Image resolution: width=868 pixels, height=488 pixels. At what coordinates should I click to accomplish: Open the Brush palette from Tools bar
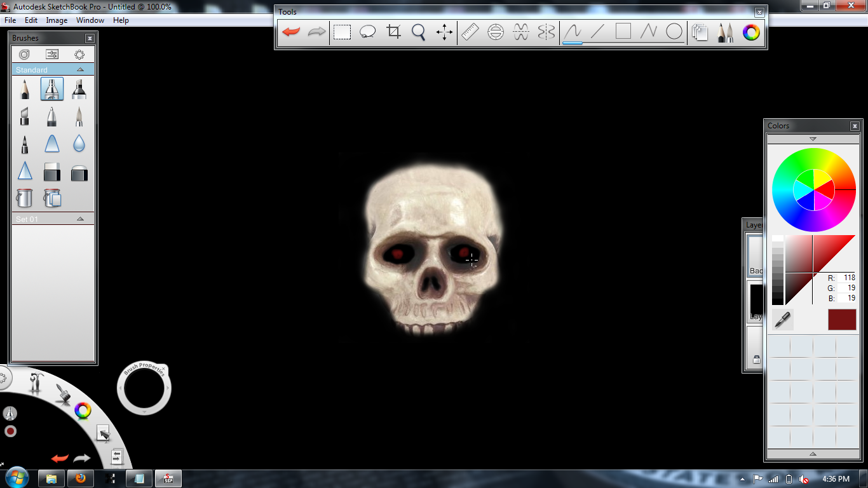(725, 32)
